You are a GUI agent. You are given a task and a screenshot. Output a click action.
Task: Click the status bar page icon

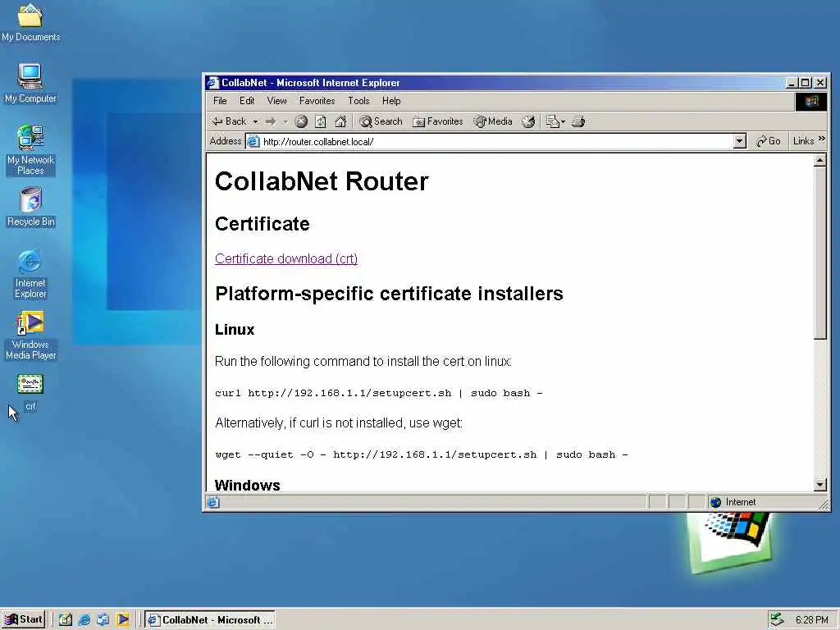[x=213, y=502]
